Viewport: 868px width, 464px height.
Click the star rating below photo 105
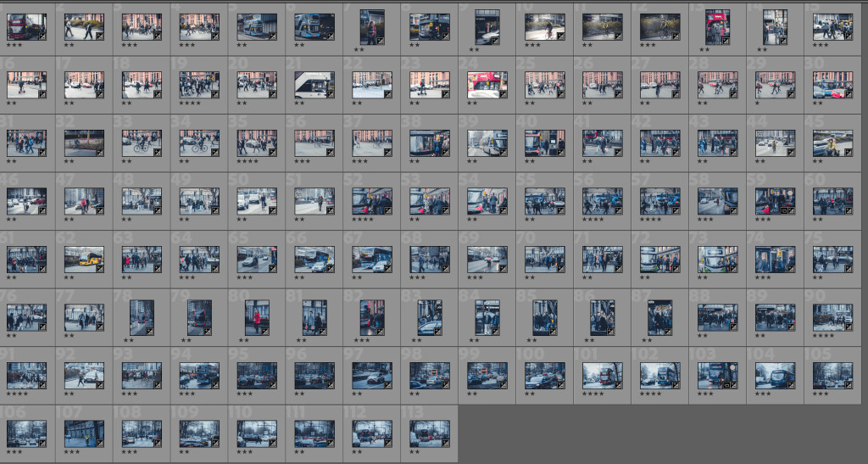(x=821, y=394)
